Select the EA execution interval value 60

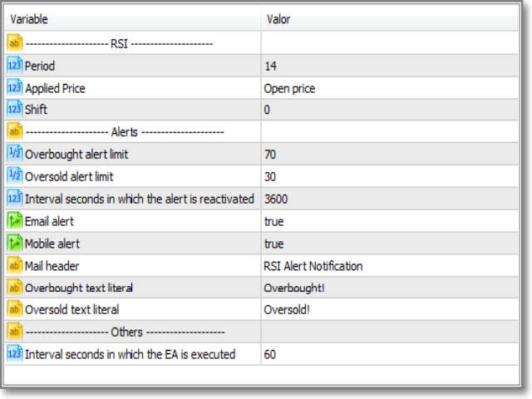pyautogui.click(x=270, y=354)
